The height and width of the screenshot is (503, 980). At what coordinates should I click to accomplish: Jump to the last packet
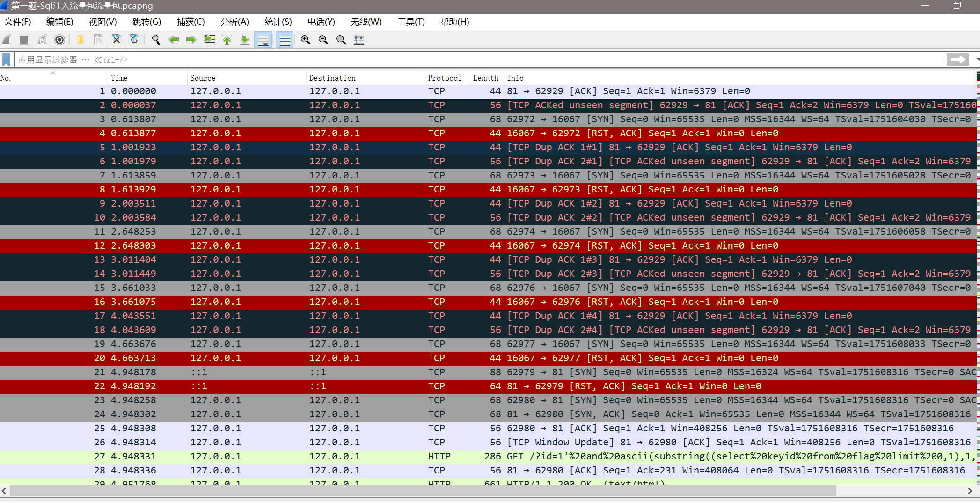[x=245, y=40]
